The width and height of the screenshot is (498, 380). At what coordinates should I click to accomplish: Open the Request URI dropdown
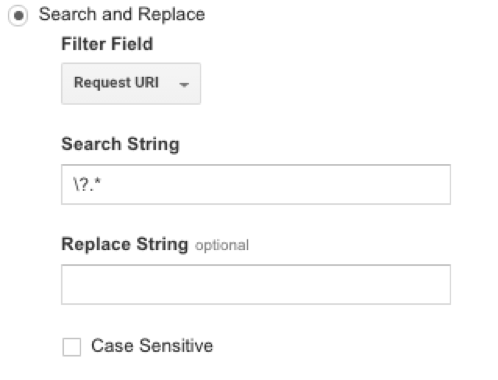point(131,84)
